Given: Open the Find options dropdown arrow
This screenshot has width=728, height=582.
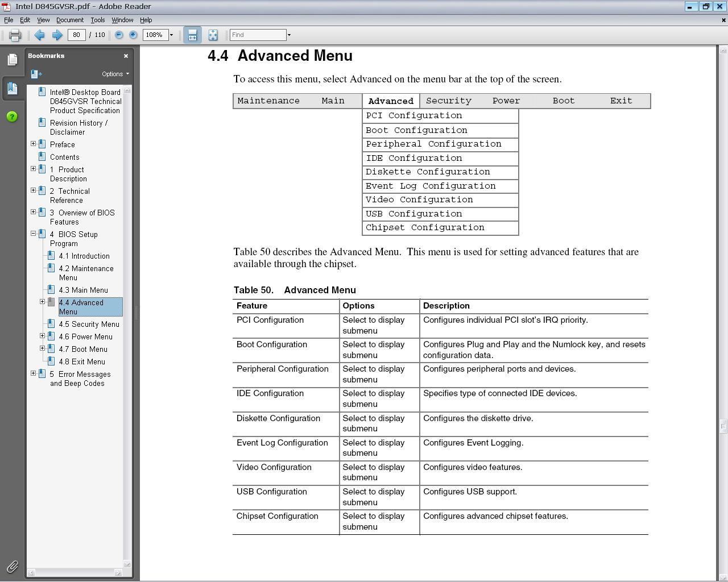Looking at the screenshot, I should [289, 35].
